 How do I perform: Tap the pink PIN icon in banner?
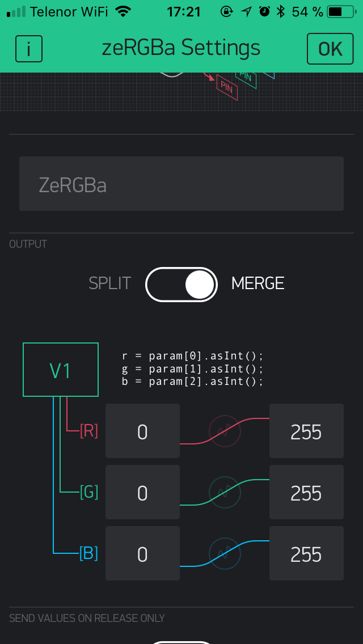[226, 87]
